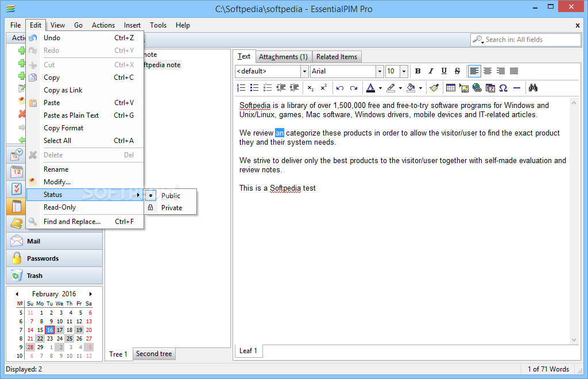Viewport: 588px width, 379px height.
Task: Open the Contacts module book icon
Action: point(16,223)
